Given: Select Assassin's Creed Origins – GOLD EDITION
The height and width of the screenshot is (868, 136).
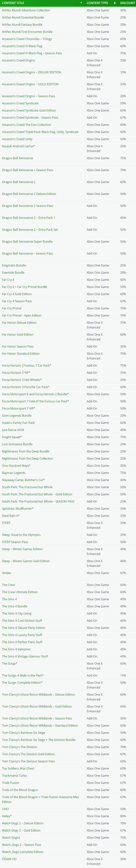Looking at the screenshot, I should point(30,84).
